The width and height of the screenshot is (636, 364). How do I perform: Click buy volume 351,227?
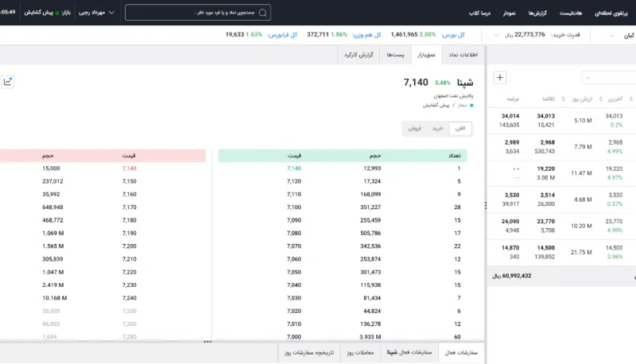(x=370, y=207)
